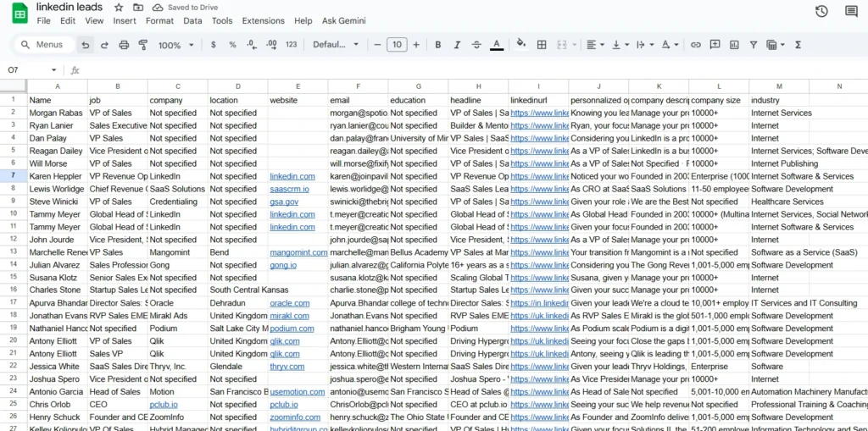Open the Ask Gemini menu
868x431 pixels.
(x=344, y=21)
